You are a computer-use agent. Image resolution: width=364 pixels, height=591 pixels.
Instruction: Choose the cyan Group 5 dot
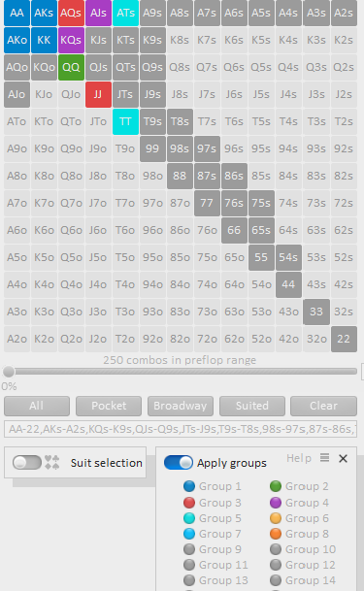click(189, 518)
